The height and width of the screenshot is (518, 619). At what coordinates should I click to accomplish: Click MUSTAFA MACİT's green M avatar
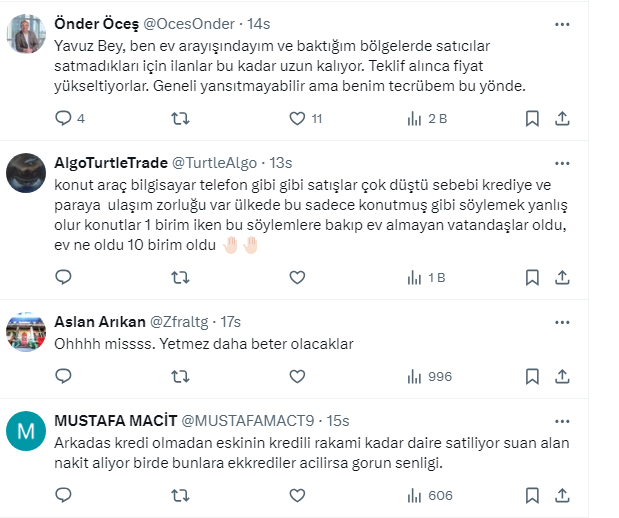tap(25, 431)
